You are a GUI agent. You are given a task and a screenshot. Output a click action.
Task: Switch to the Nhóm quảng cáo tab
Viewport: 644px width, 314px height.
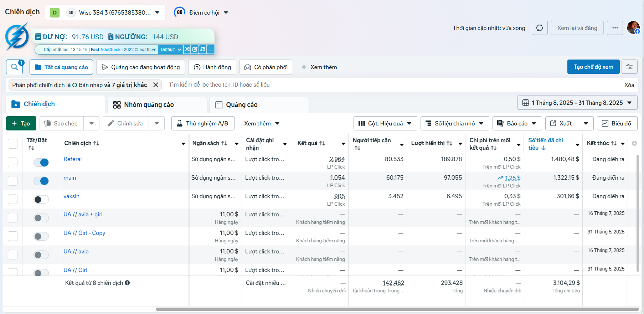coord(158,105)
